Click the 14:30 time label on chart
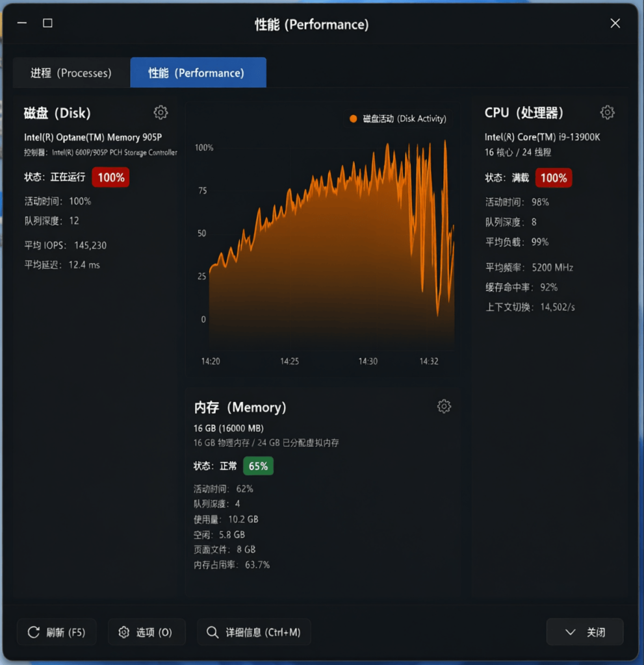 (x=368, y=361)
